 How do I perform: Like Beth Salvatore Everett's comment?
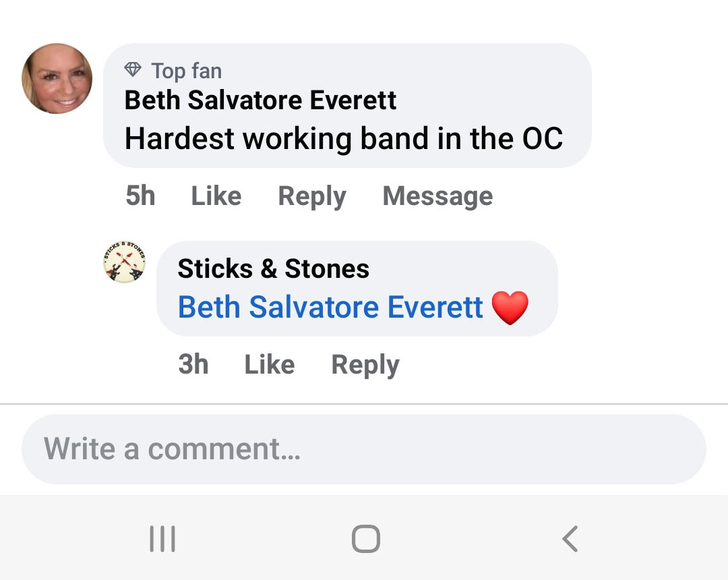(x=216, y=196)
